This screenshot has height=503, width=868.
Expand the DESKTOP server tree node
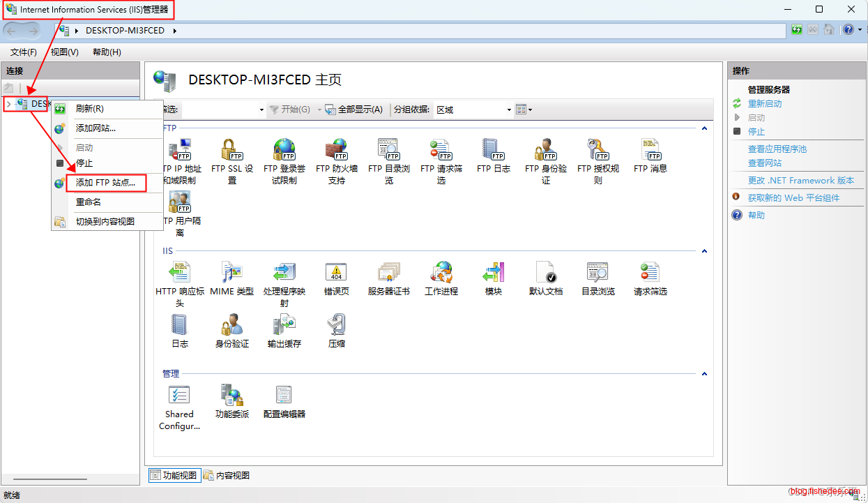(8, 104)
